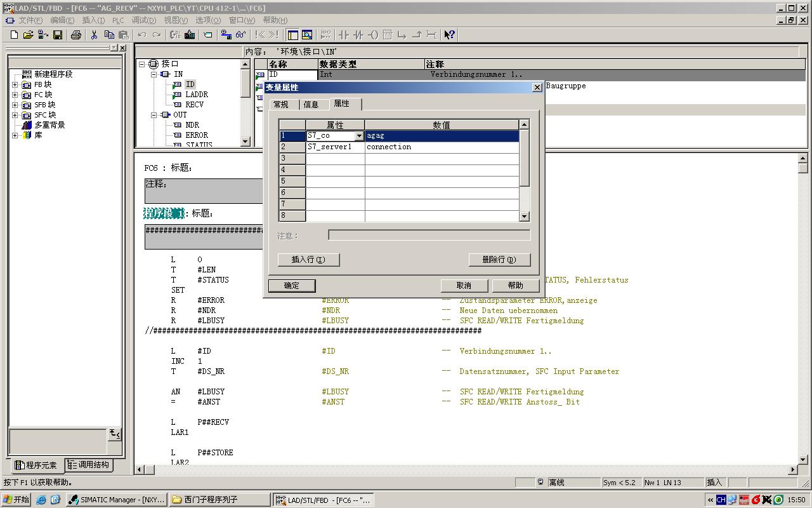Launch Internet Explorer quick-launch icon

pos(41,500)
